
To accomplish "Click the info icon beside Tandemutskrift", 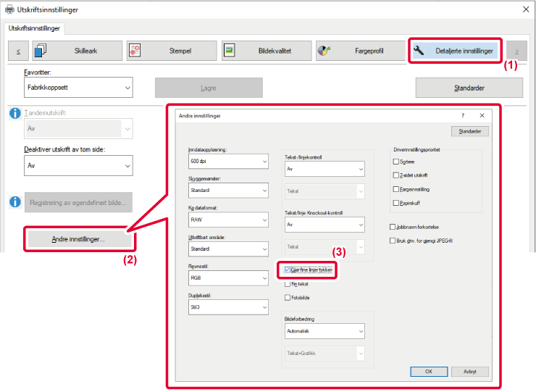I will tap(14, 114).
